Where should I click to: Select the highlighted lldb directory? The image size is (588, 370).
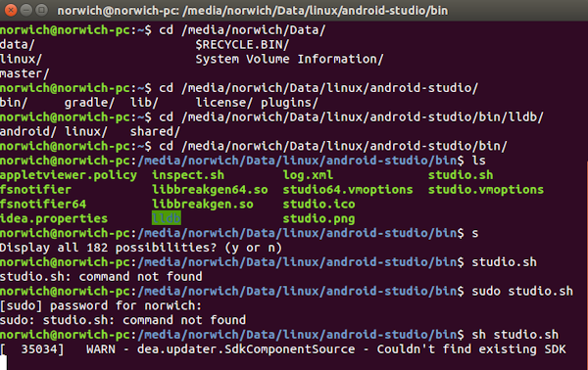(167, 218)
